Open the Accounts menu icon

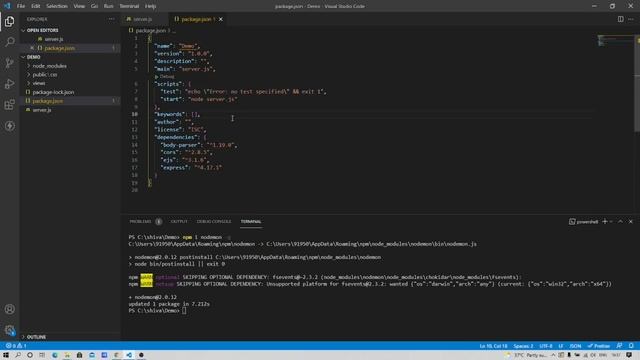[x=9, y=309]
